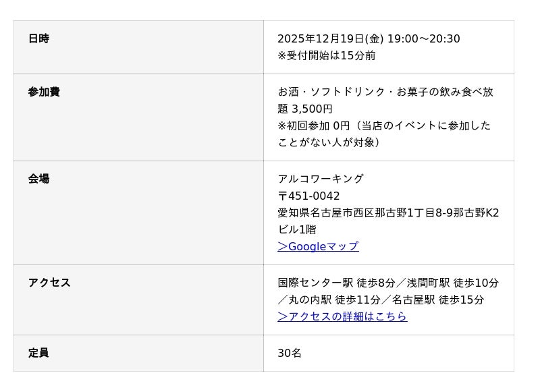The width and height of the screenshot is (540, 392).
Task: Click the postal code 〒451-0042
Action: coord(308,196)
